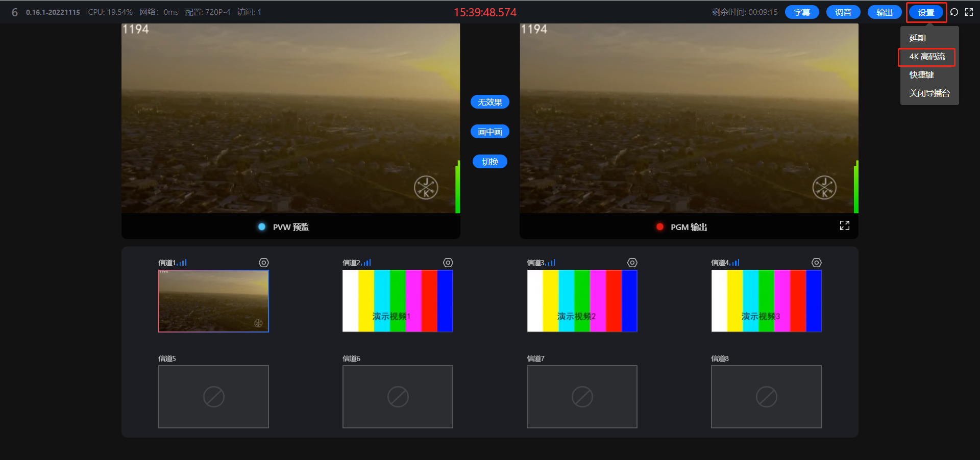Open settings icon for 信道4
The height and width of the screenshot is (460, 980).
coord(816,263)
